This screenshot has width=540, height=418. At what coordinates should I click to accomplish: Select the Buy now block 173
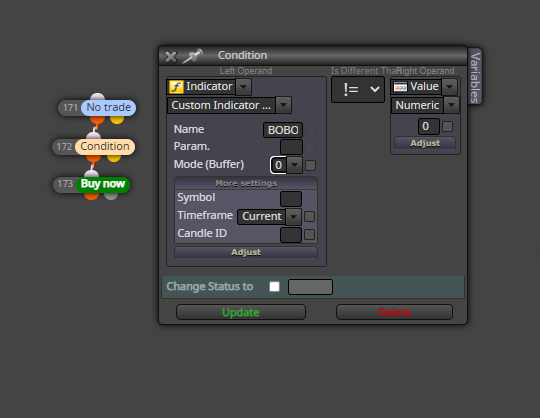(x=103, y=184)
